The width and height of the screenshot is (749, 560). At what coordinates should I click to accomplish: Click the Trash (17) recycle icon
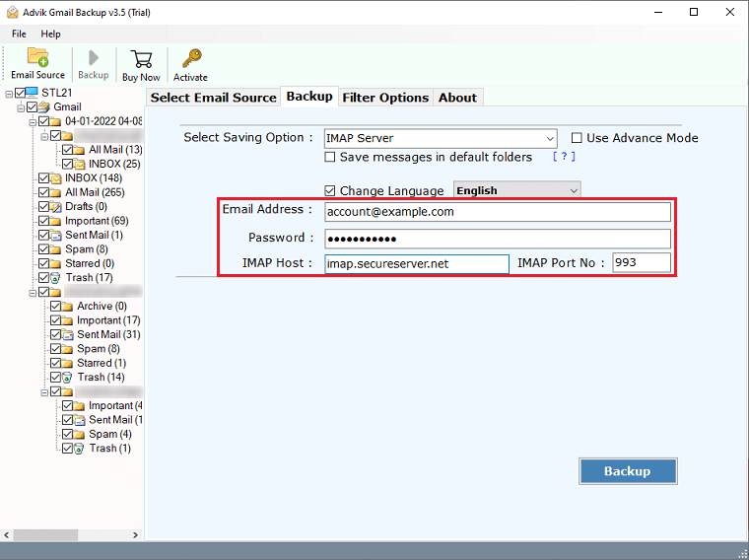click(x=56, y=278)
